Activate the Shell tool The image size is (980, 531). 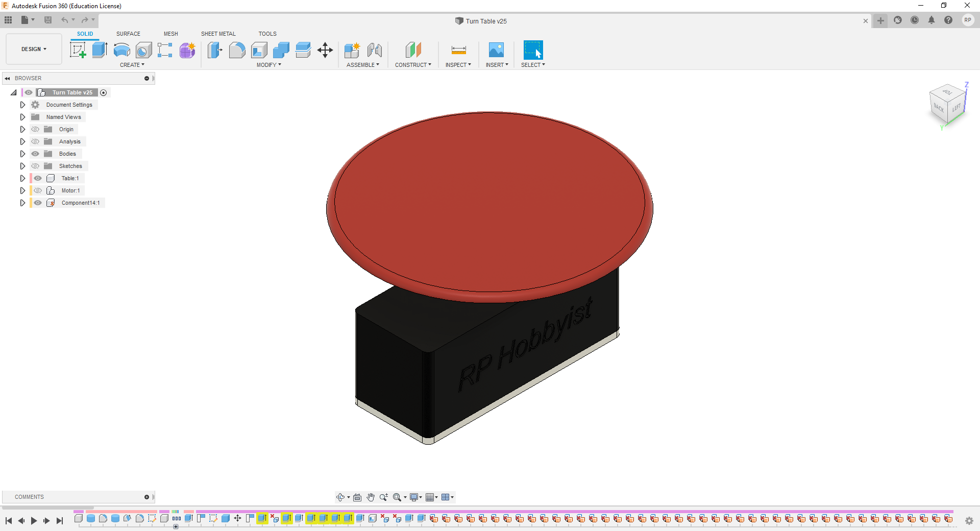pos(259,50)
